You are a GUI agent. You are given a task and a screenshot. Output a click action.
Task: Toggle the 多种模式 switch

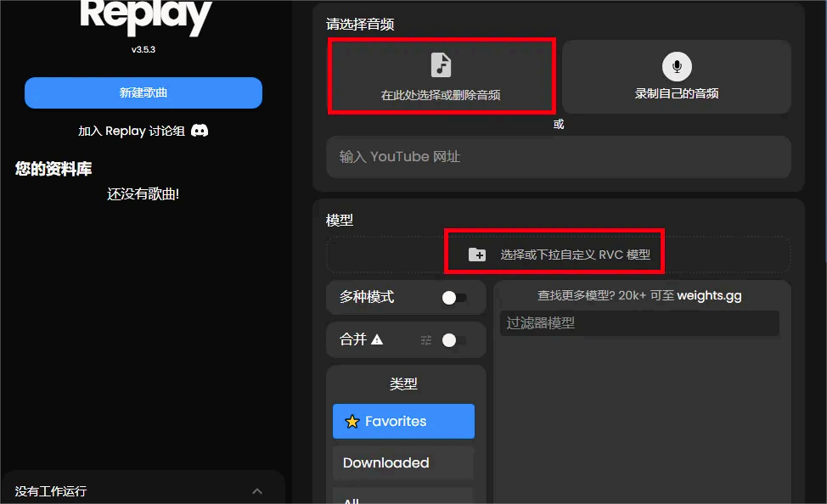pyautogui.click(x=453, y=298)
